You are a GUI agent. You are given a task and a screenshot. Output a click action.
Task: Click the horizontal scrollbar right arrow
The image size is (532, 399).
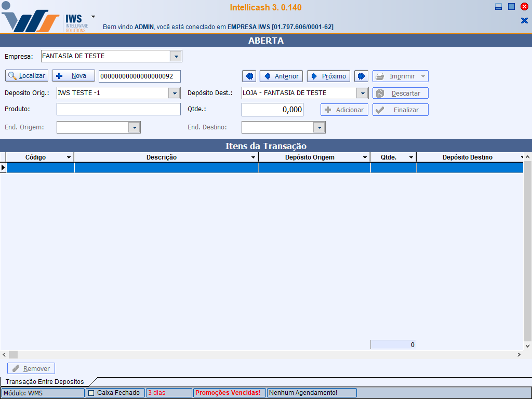pos(518,354)
